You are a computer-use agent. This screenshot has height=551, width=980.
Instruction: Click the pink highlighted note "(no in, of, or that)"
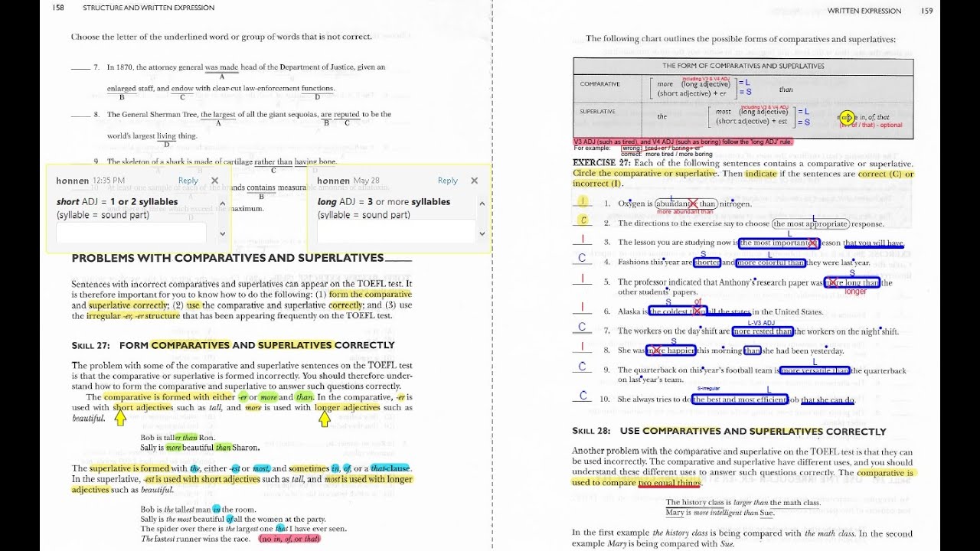pos(289,539)
